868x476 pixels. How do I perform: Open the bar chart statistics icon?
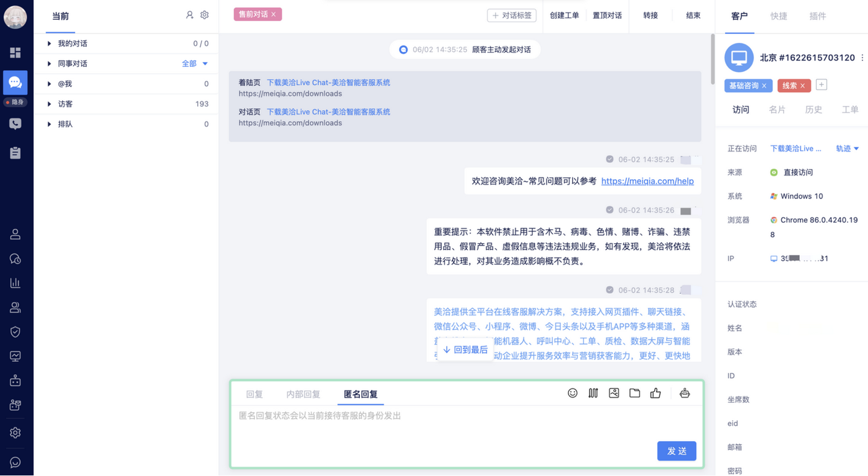15,283
